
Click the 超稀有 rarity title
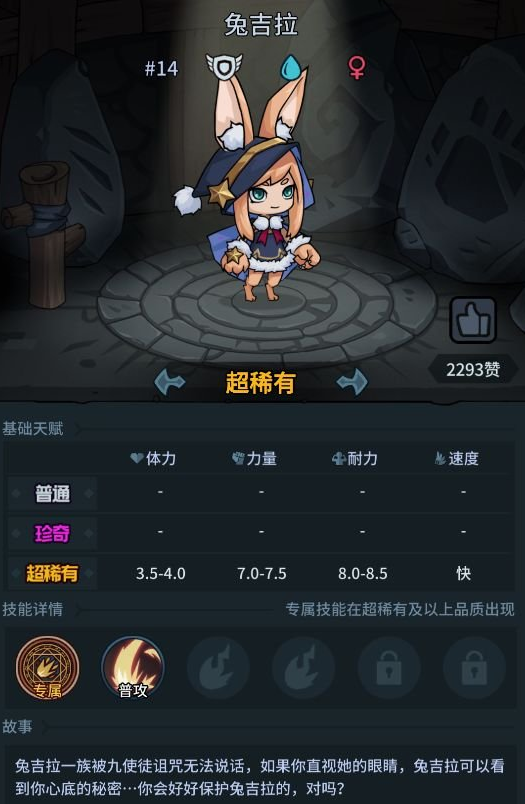[x=260, y=383]
